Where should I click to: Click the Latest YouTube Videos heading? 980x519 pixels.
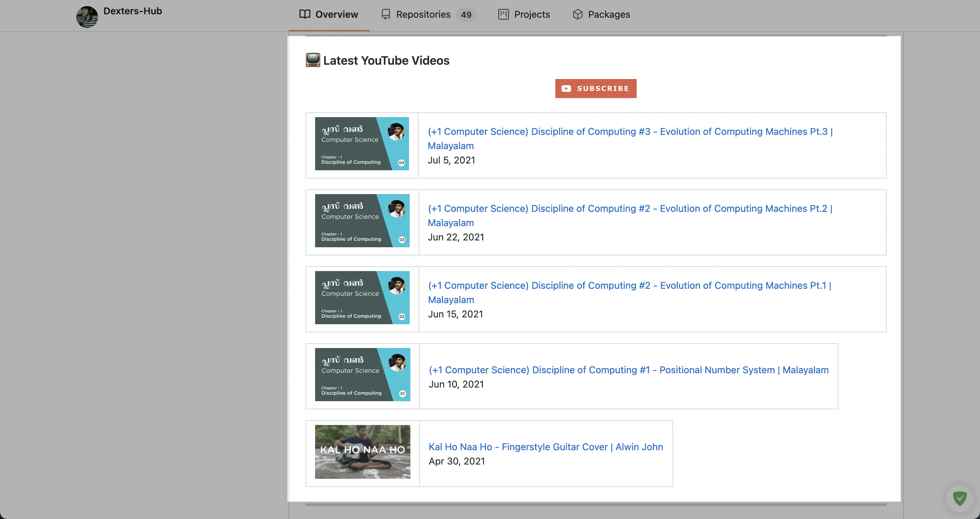[x=386, y=60]
